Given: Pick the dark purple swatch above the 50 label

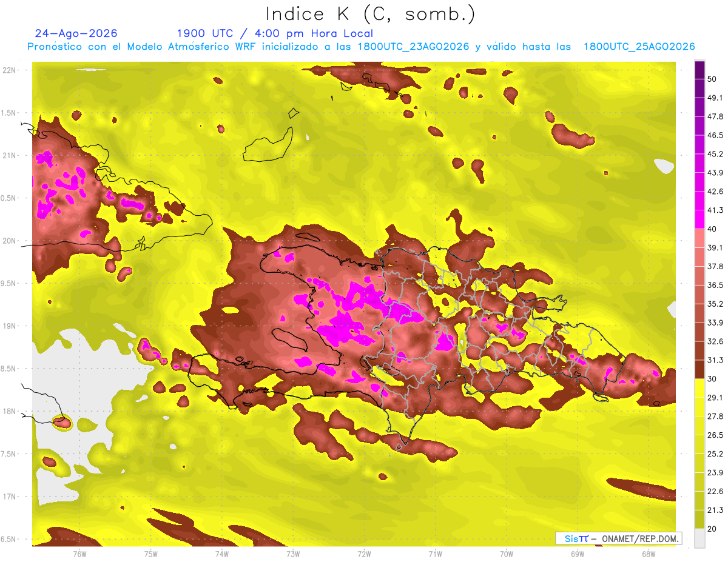Looking at the screenshot, I should 699,71.
